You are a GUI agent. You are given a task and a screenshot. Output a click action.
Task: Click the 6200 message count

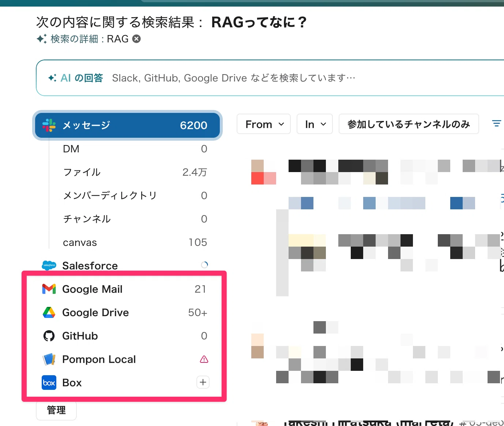click(193, 125)
